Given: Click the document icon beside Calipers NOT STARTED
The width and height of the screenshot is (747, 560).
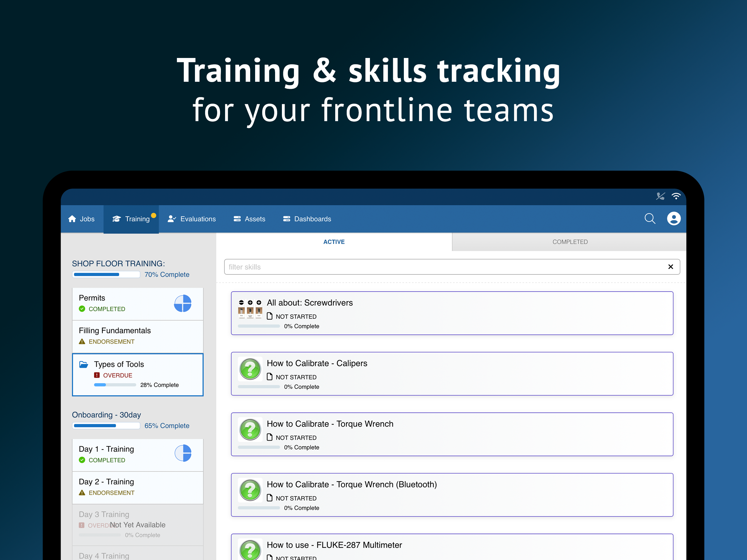Looking at the screenshot, I should pos(270,377).
